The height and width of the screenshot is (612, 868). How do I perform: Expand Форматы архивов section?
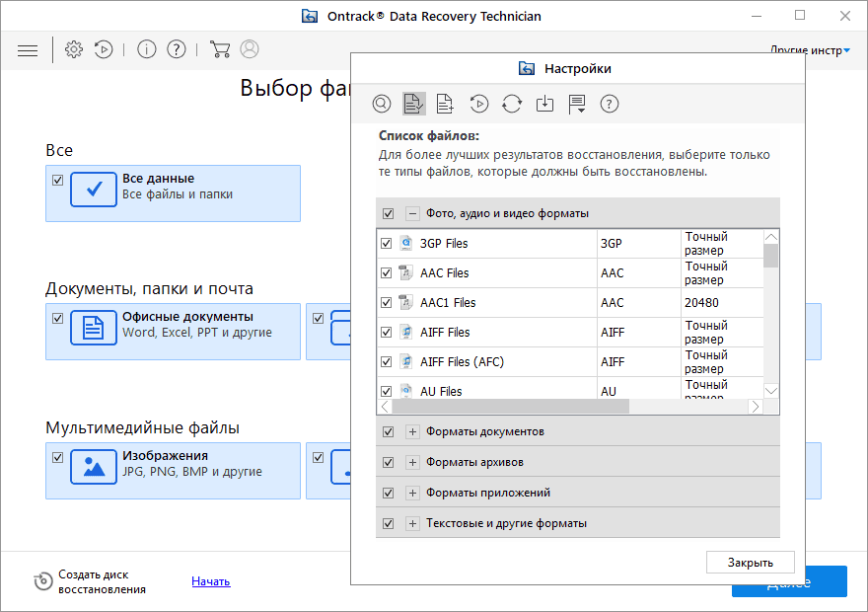pos(412,463)
